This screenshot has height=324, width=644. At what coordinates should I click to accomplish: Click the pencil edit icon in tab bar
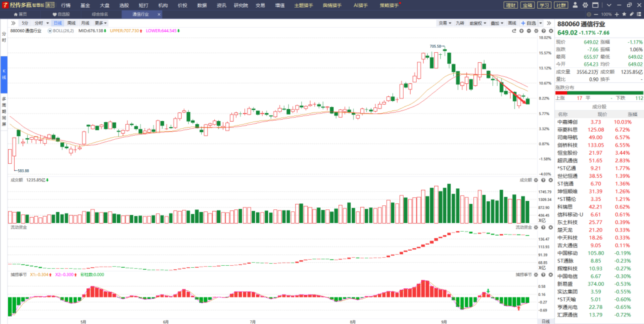pyautogui.click(x=631, y=14)
